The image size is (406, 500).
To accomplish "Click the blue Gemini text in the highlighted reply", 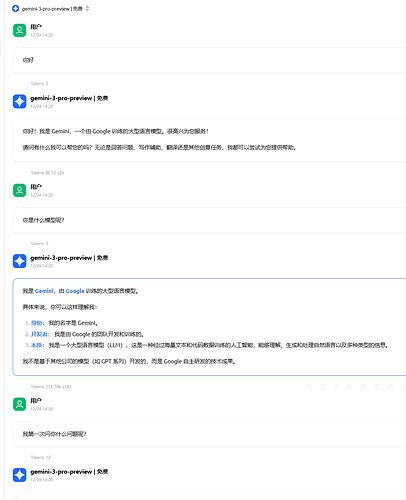I will 44,291.
